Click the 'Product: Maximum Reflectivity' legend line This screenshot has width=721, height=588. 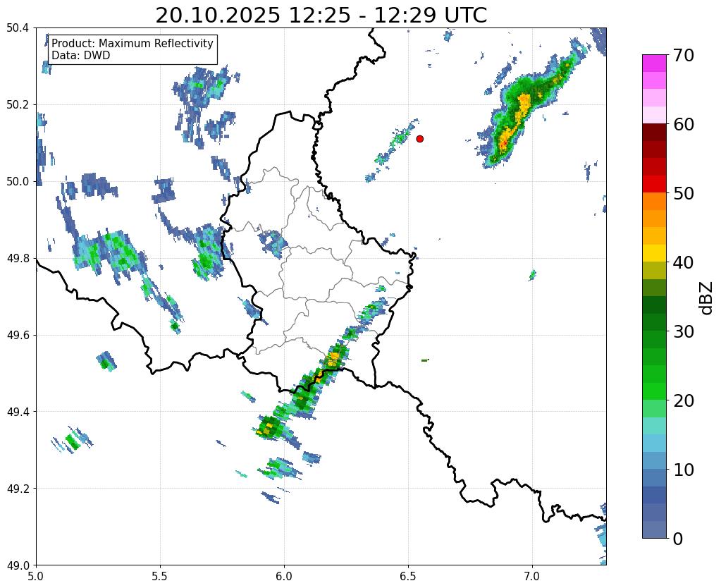(x=133, y=43)
